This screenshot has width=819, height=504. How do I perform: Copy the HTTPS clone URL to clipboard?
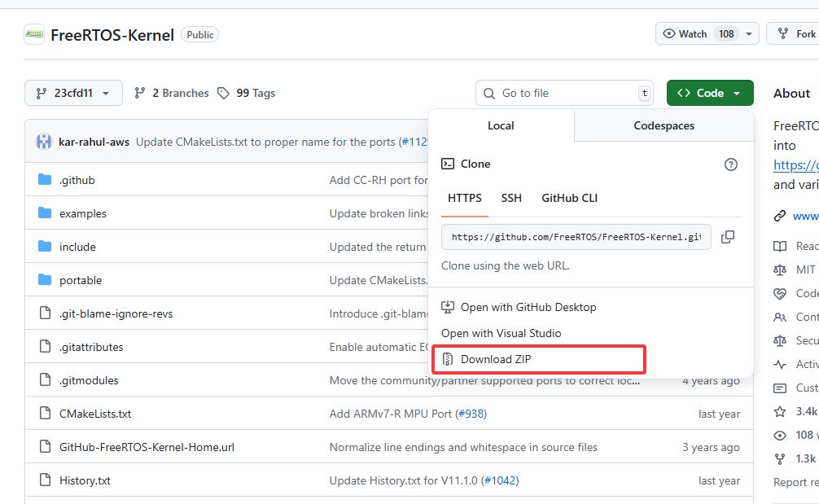(728, 237)
